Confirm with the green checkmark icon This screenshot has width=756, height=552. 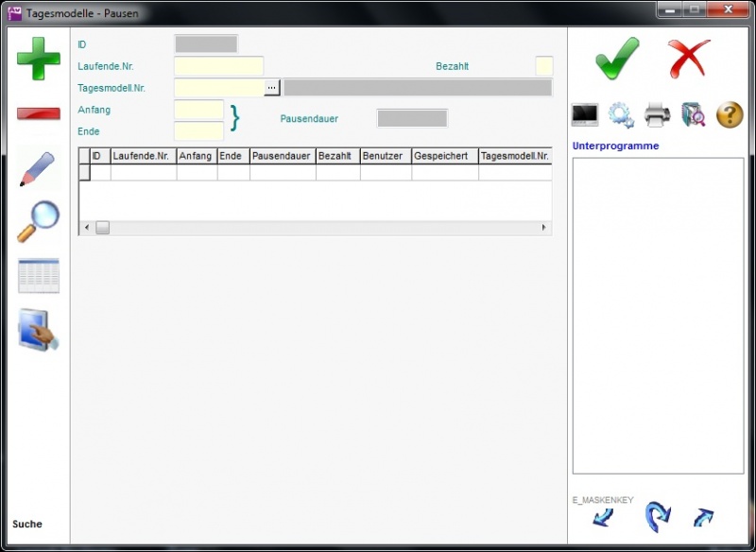(617, 59)
